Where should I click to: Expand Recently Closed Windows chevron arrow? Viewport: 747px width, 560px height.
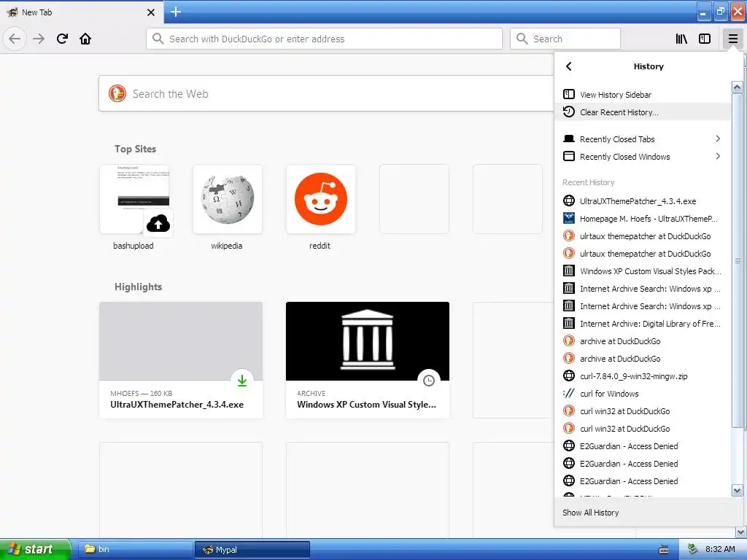point(718,156)
